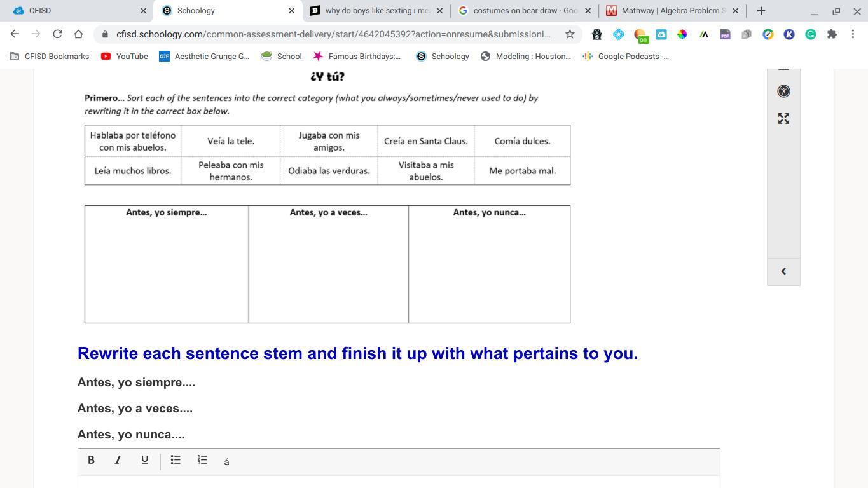The height and width of the screenshot is (488, 868).
Task: Close the CFISD tab
Action: [143, 11]
